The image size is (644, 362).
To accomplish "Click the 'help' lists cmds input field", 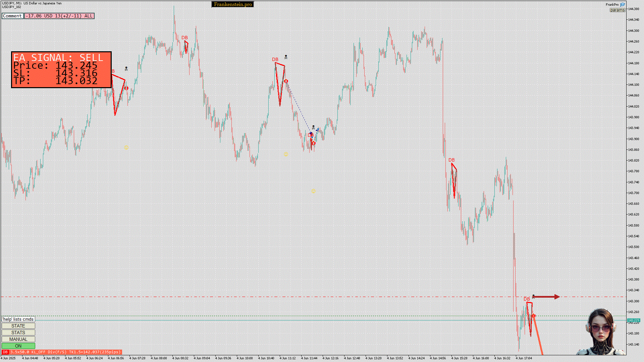I will 18,319.
